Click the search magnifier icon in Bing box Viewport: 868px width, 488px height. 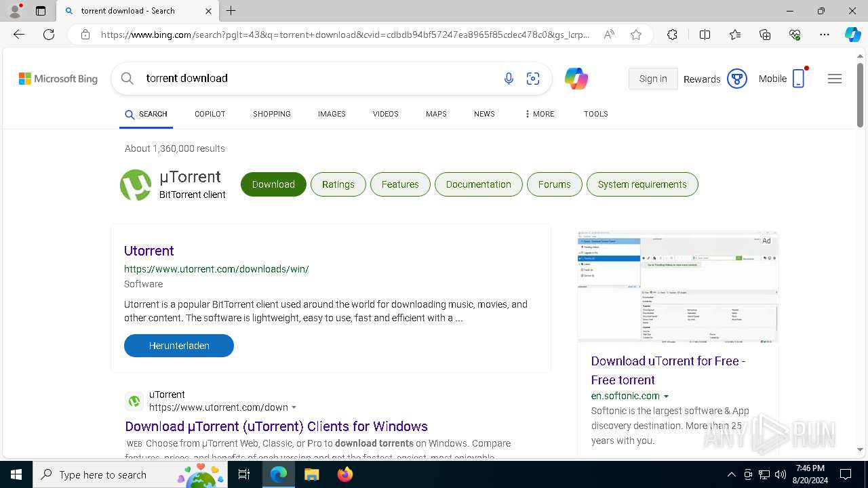127,79
